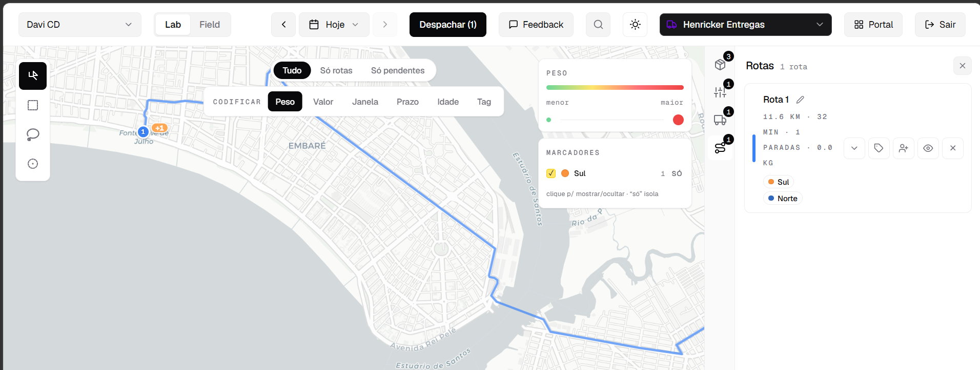The height and width of the screenshot is (370, 980).
Task: Click the Despachar (1) button
Action: click(x=448, y=25)
